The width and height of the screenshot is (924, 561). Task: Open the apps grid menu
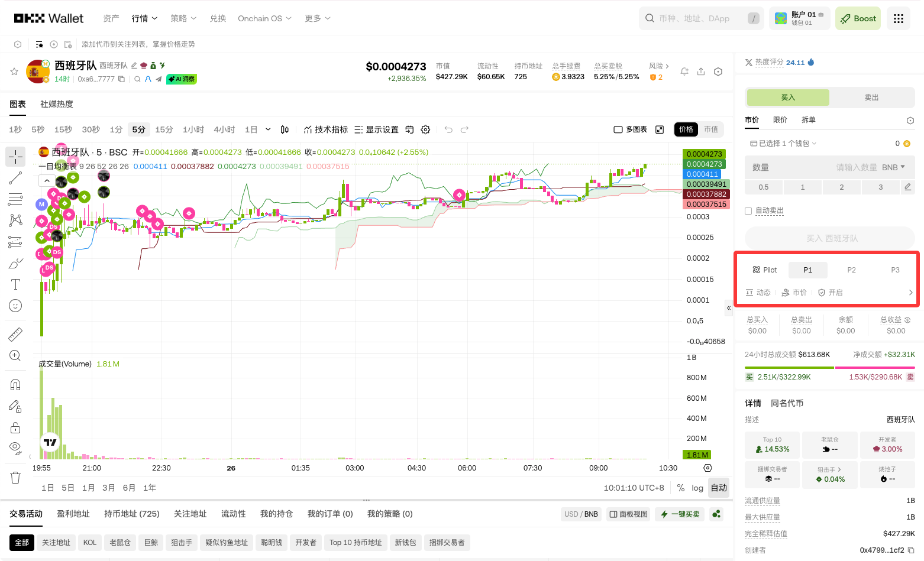point(899,18)
